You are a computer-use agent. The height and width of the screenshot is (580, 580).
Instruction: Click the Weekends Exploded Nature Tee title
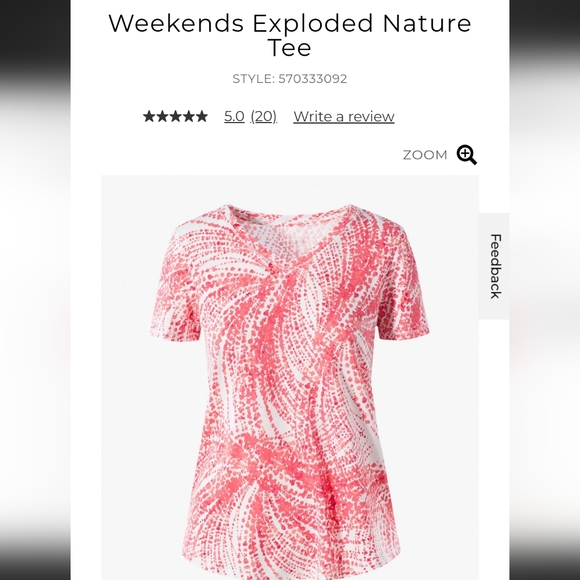click(290, 35)
